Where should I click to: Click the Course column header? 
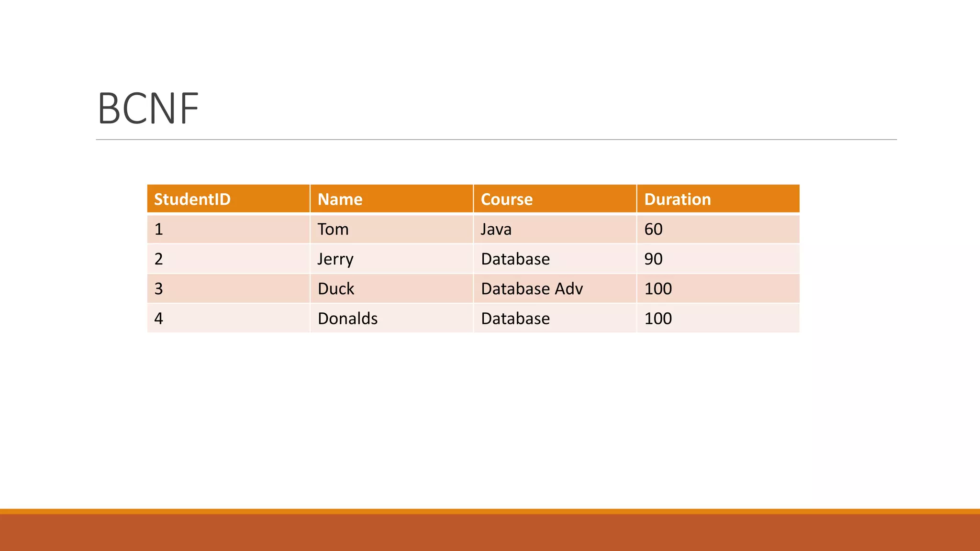pyautogui.click(x=555, y=199)
